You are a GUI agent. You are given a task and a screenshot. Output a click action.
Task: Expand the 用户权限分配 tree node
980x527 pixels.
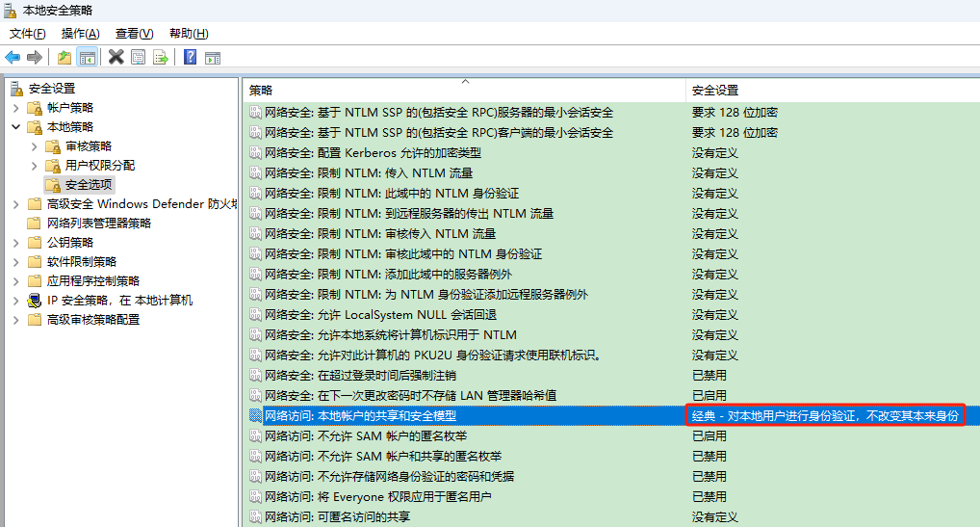point(35,166)
